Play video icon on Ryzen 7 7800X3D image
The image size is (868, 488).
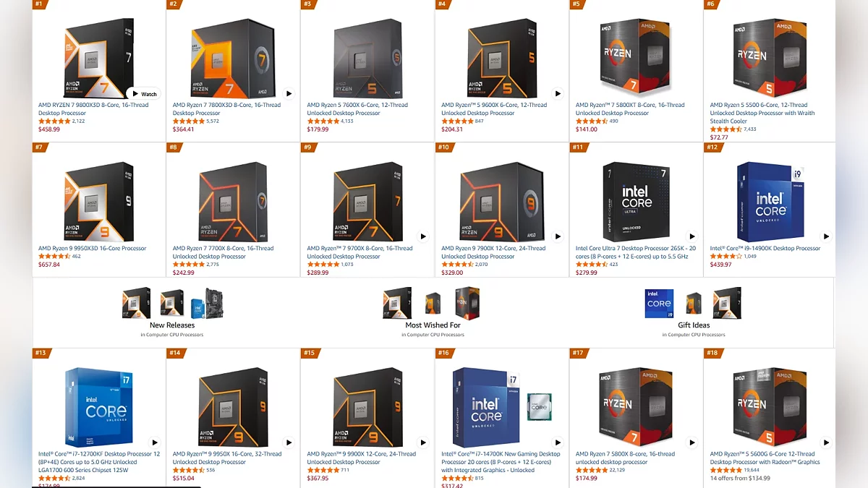[x=289, y=93]
